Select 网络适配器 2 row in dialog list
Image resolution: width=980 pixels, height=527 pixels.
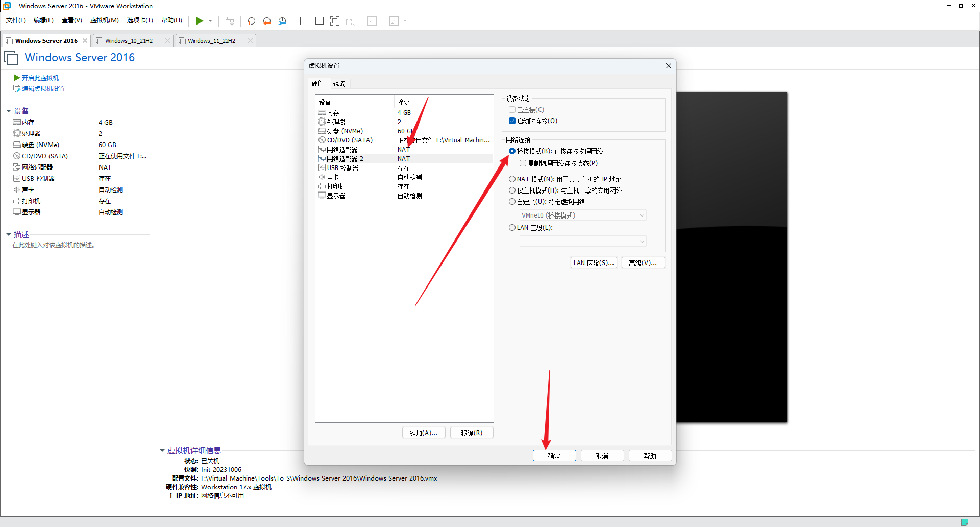pyautogui.click(x=404, y=159)
